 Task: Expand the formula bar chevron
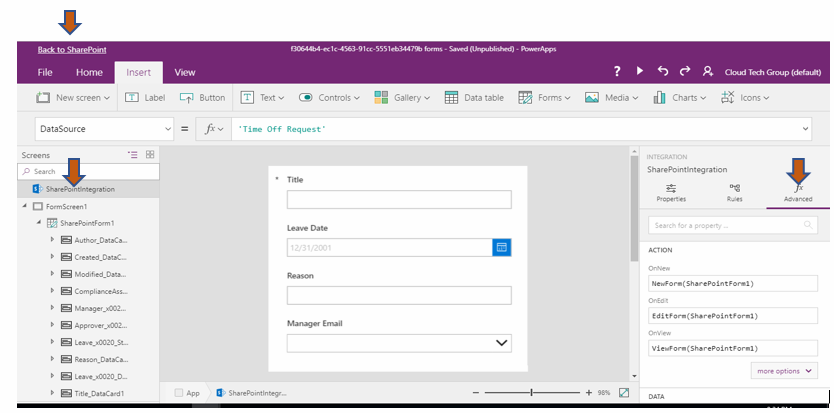(805, 129)
